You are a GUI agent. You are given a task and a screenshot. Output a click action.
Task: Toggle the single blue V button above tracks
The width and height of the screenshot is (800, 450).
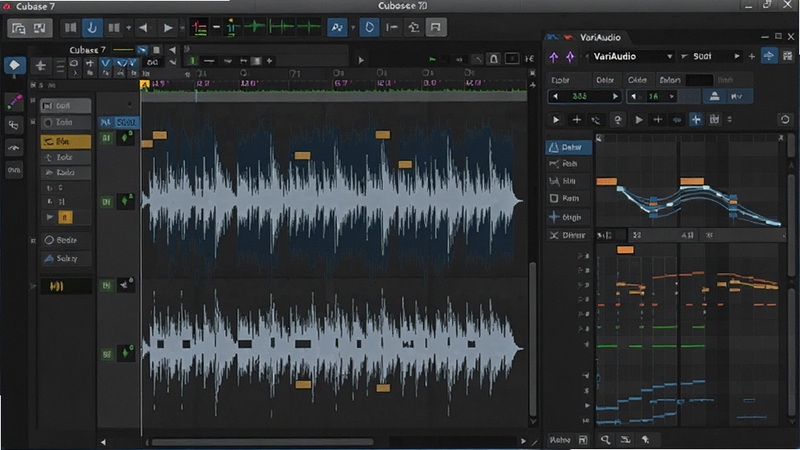(105, 63)
